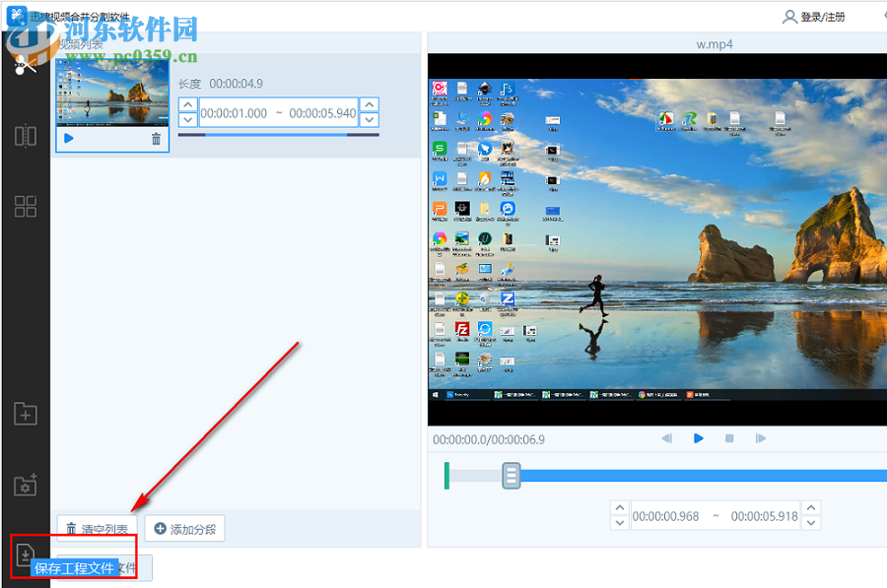Click the add folder icon in sidebar

(x=26, y=414)
